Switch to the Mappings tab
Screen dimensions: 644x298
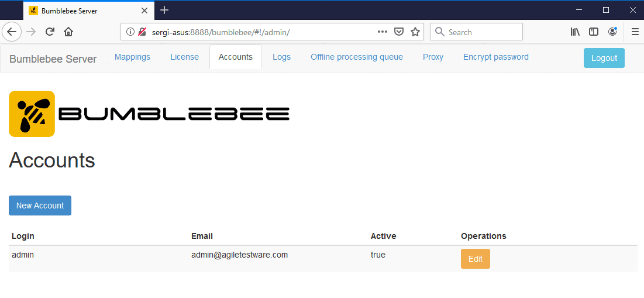(x=132, y=57)
